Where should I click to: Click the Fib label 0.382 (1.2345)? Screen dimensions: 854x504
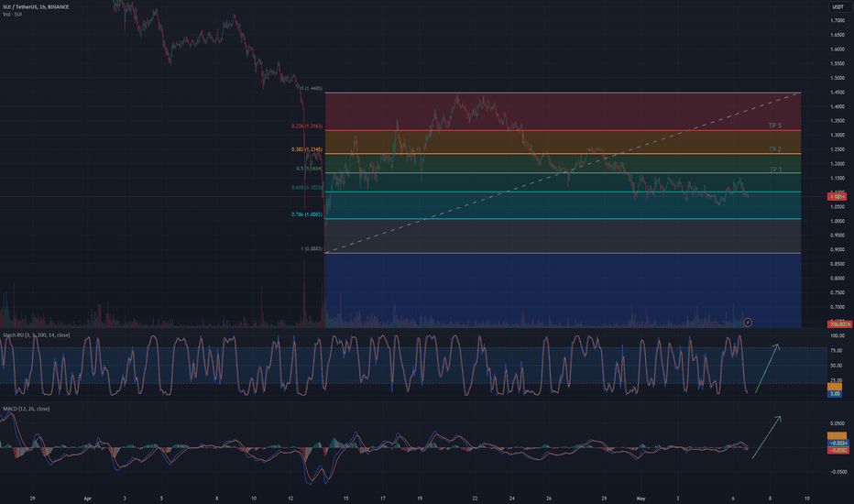click(x=307, y=149)
